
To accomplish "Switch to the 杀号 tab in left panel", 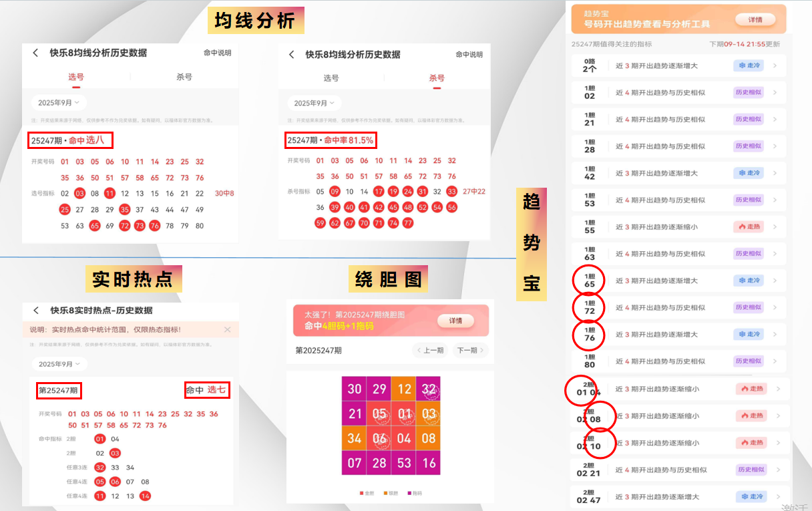I will 184,77.
